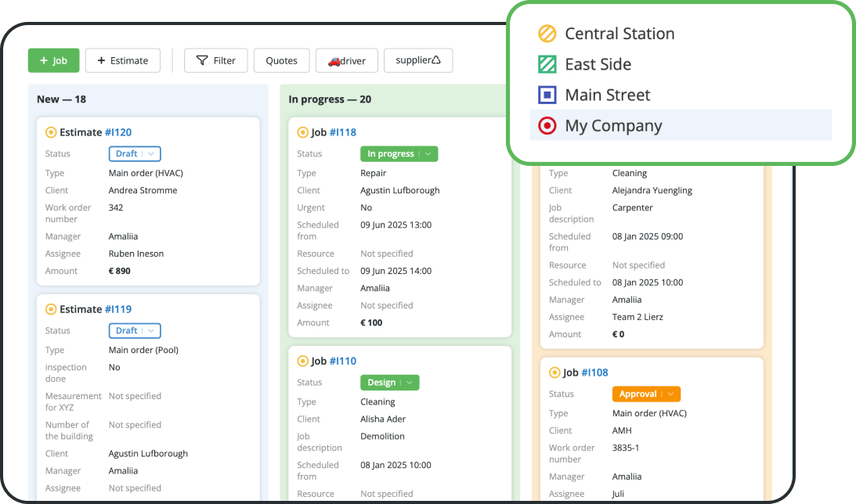Click the green + Job button
Viewport: 856px width, 504px height.
(53, 59)
